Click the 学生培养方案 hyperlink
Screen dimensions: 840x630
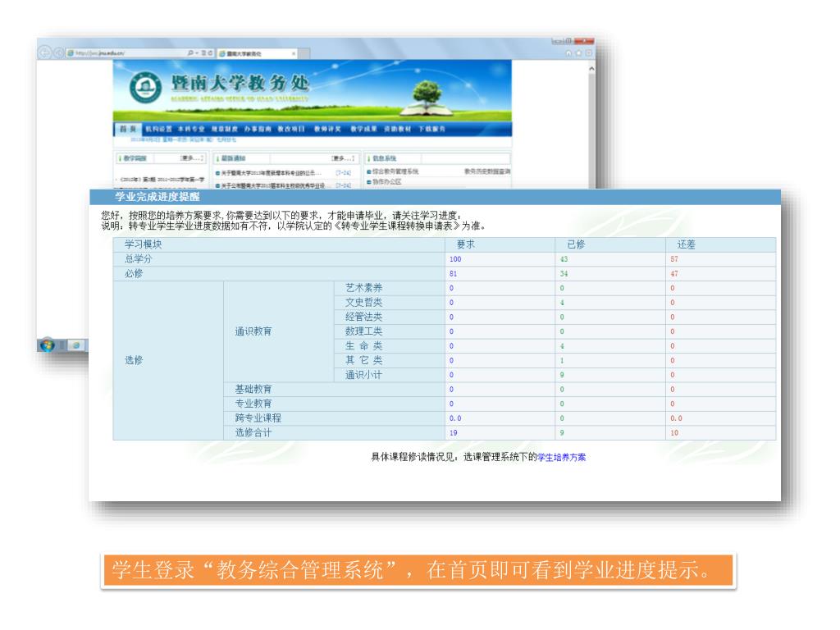coord(561,458)
